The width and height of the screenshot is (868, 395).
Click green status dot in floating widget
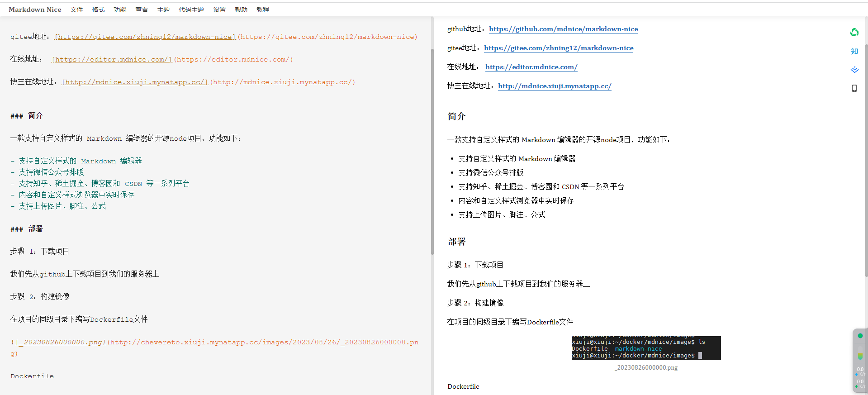pos(860,336)
